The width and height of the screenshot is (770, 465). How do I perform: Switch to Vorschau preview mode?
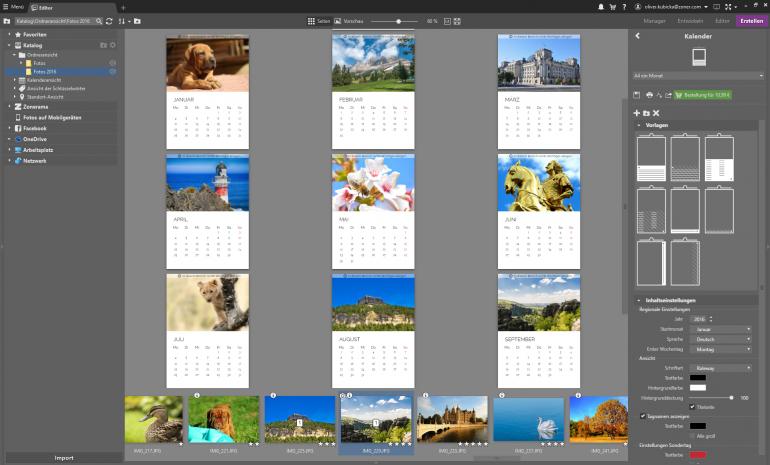click(x=349, y=21)
